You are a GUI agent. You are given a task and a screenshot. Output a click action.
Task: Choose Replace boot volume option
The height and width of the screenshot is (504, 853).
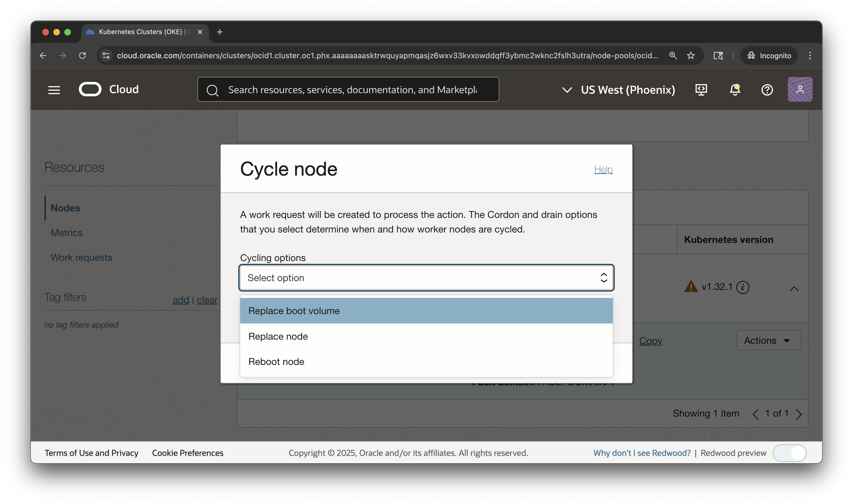pyautogui.click(x=426, y=311)
